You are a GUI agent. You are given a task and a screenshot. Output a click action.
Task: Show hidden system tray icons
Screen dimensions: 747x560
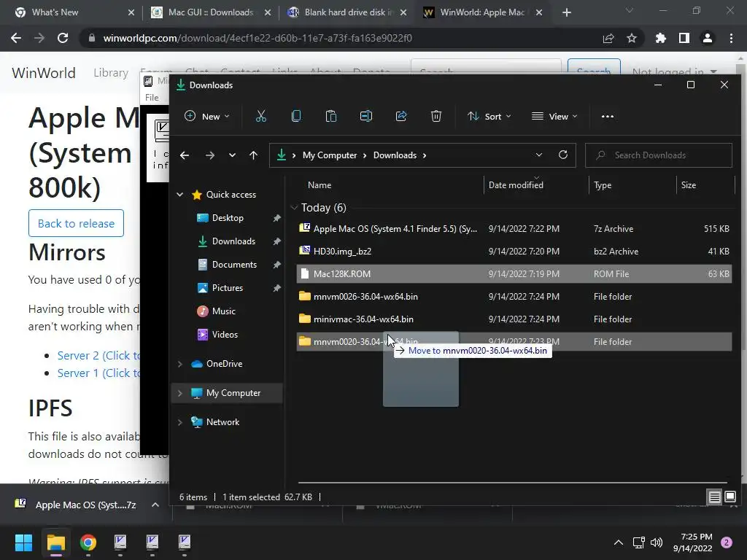619,542
